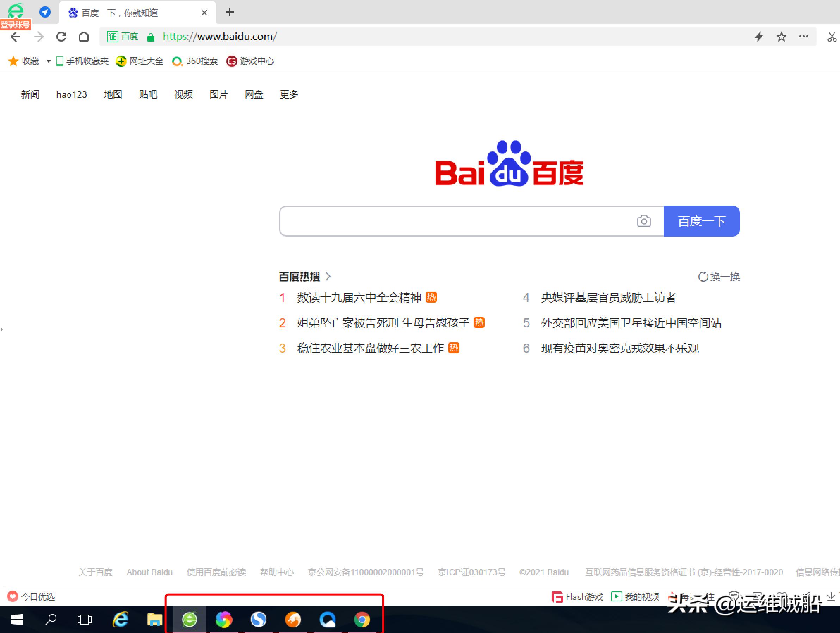Screen dimensions: 840x633
Task: Expand the 收藏 favorites dropdown arrow
Action: 48,61
